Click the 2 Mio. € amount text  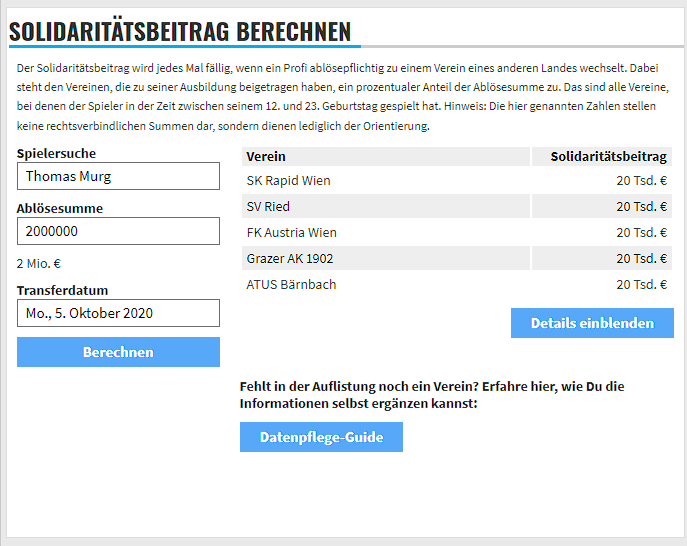(39, 264)
